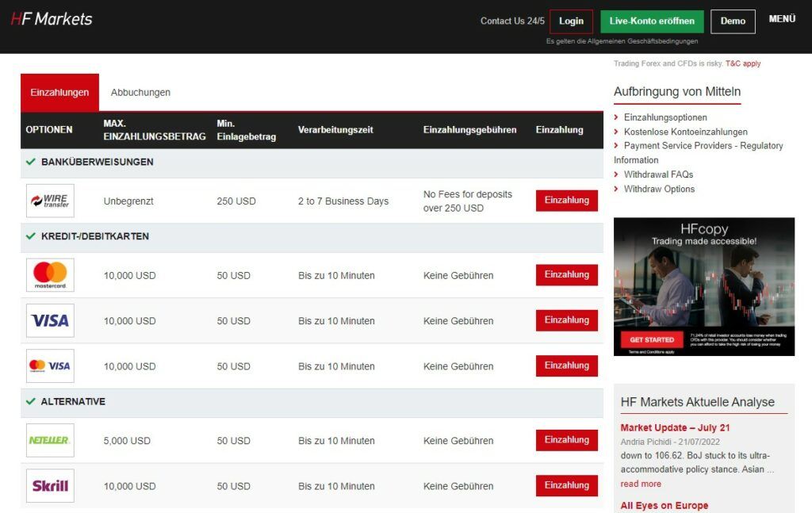The height and width of the screenshot is (513, 812).
Task: Switch to the Abbuchungen tab
Action: (140, 92)
